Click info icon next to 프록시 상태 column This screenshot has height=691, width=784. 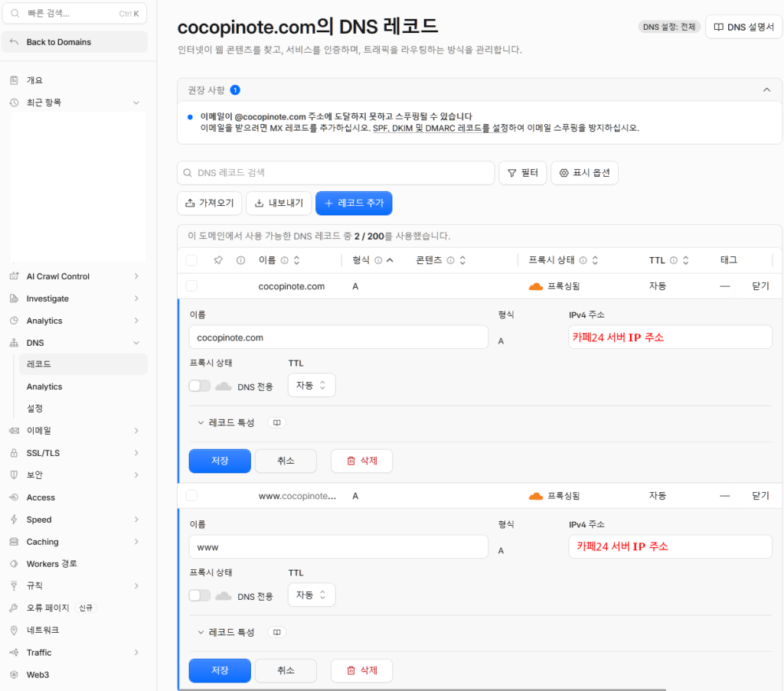pyautogui.click(x=583, y=260)
